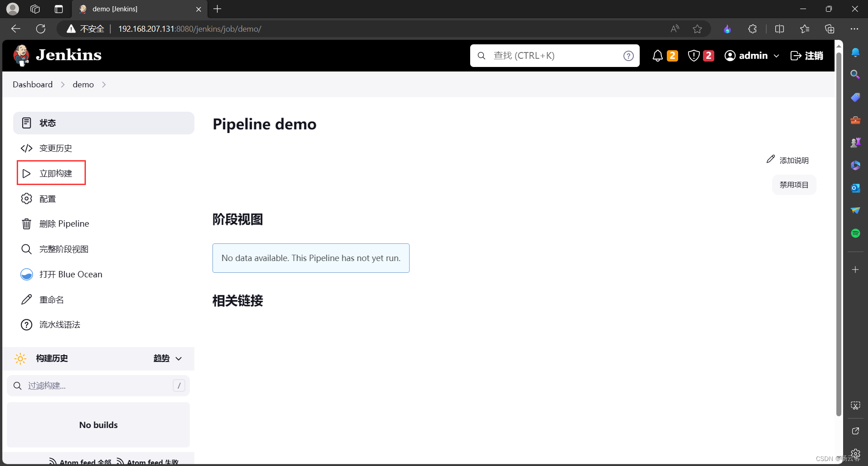
Task: Open the sidebar tools briefcase icon
Action: 855,120
